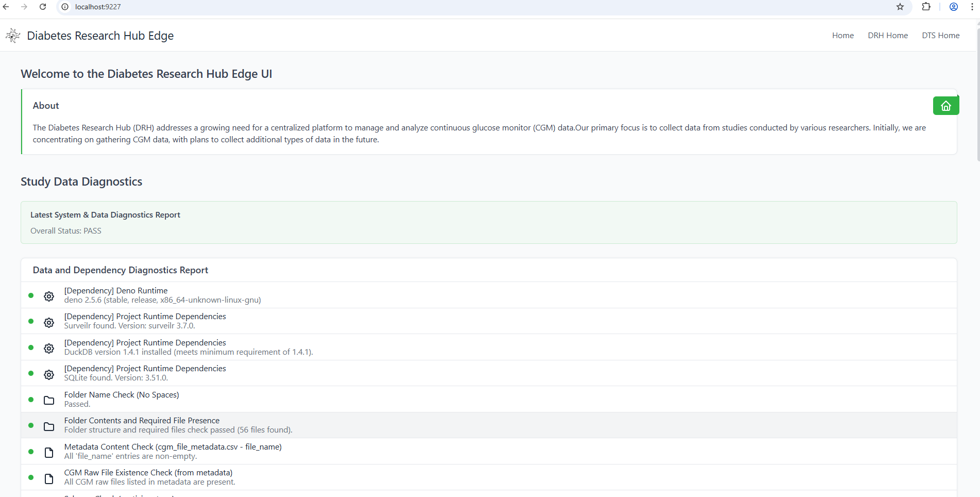Click the Diabetes Research Hub Edge title
Screen dimensions: 980x497
click(100, 36)
